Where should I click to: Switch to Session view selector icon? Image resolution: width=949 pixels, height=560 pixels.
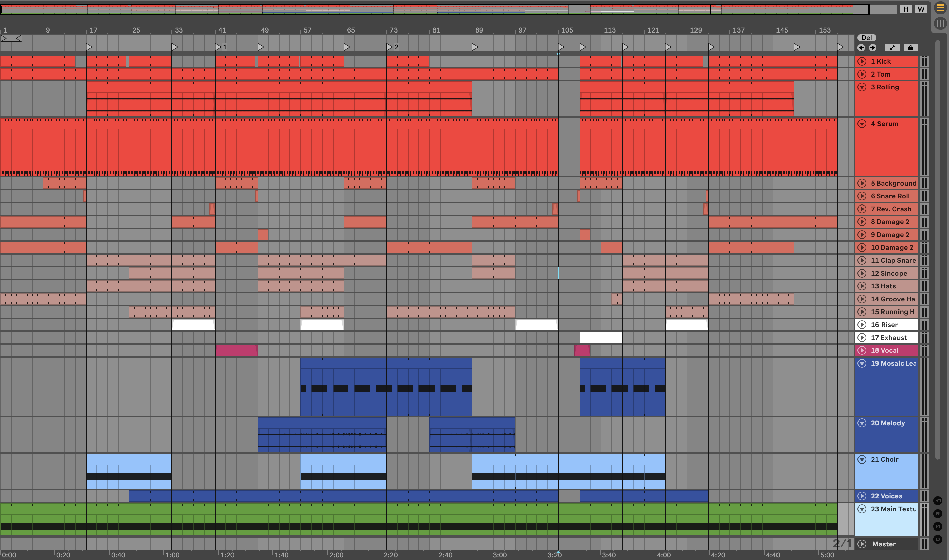coord(940,23)
